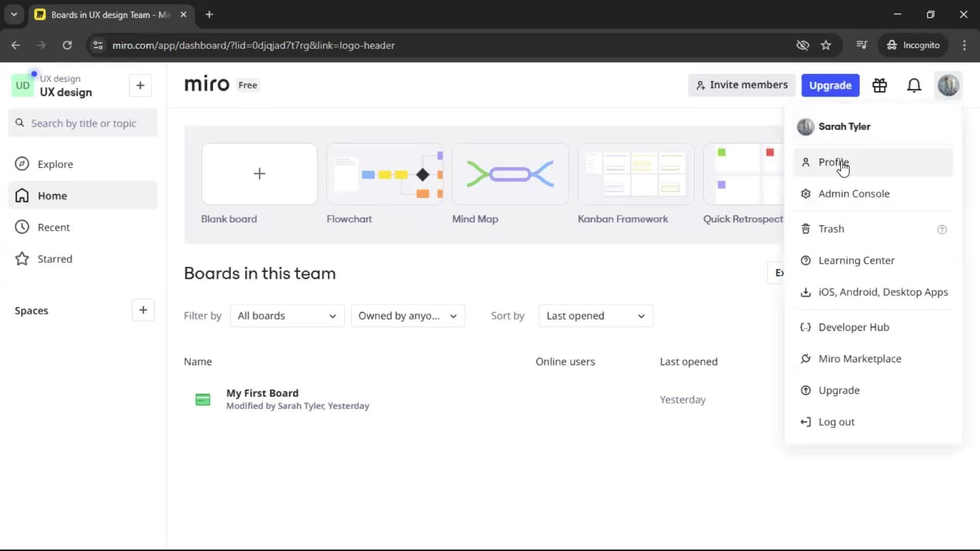
Task: Click the site information icon in address bar
Action: pyautogui.click(x=98, y=45)
